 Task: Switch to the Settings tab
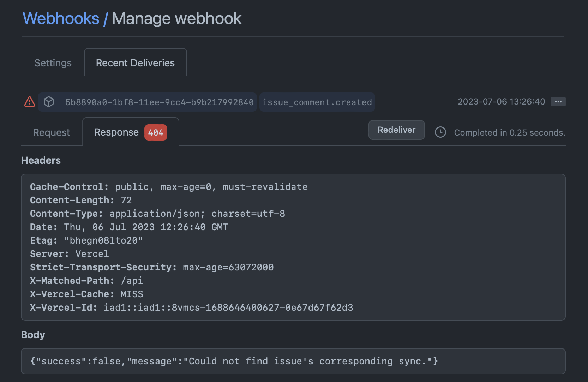click(x=53, y=62)
